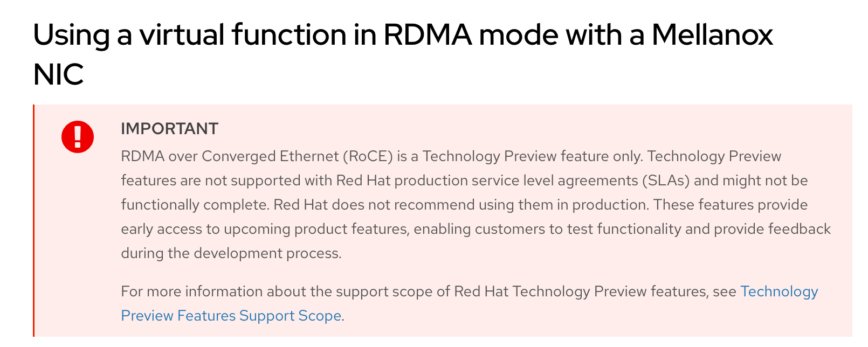868x347 pixels.
Task: Click the red exclamation Important icon
Action: [78, 136]
